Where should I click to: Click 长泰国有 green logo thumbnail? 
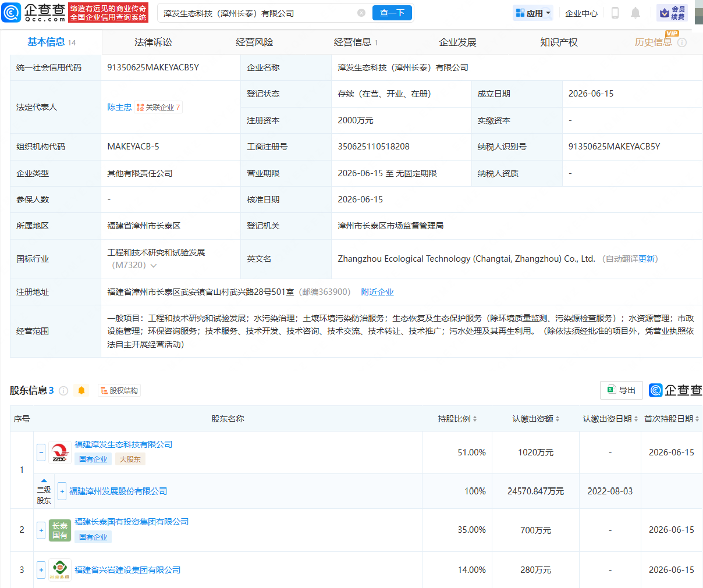[60, 530]
